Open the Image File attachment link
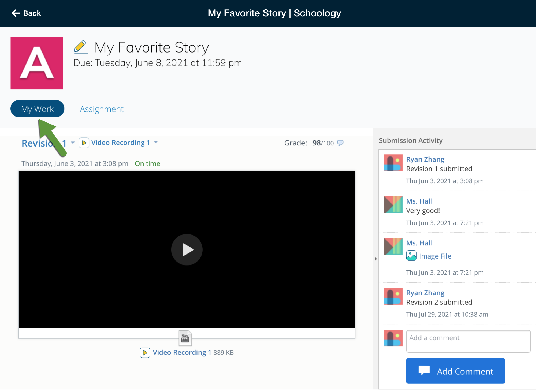 click(435, 256)
